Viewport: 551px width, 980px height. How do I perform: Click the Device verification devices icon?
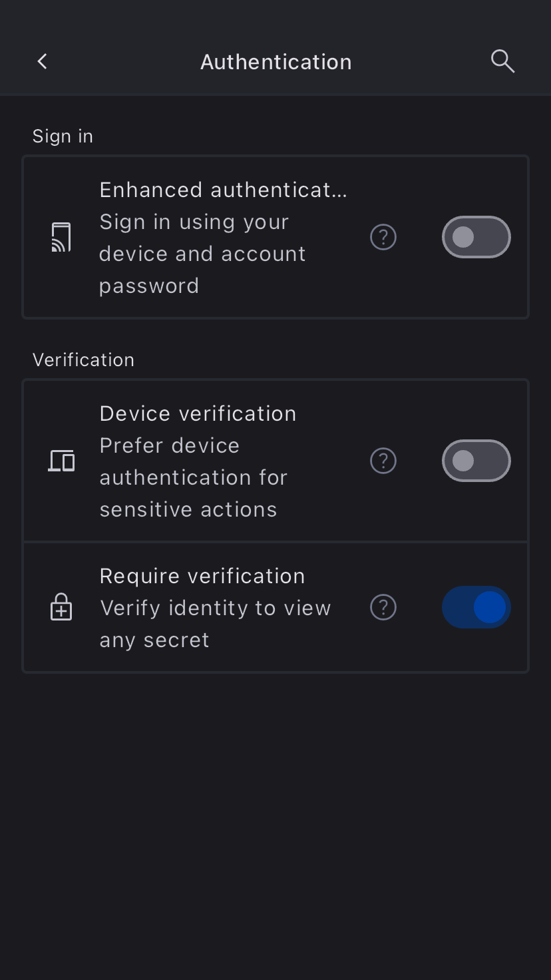point(61,461)
